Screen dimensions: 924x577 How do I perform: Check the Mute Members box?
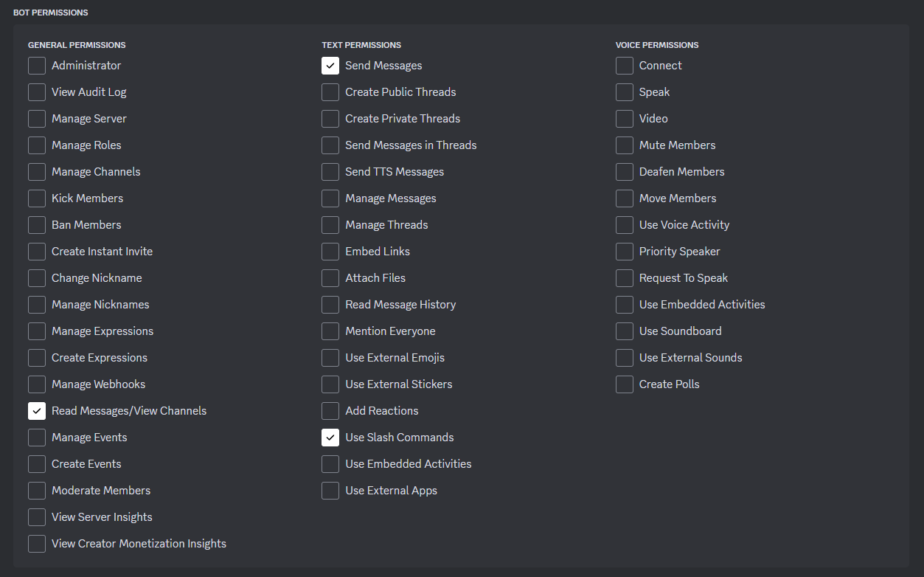pyautogui.click(x=625, y=145)
